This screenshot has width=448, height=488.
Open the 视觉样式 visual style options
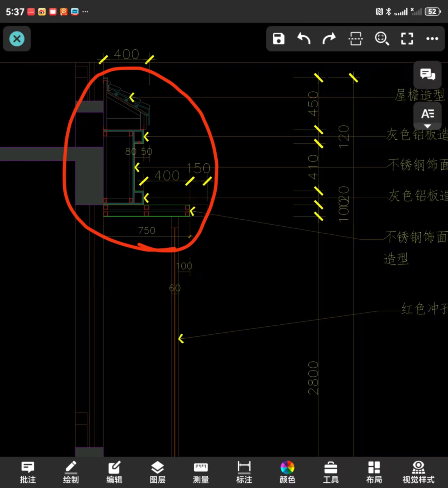418,472
